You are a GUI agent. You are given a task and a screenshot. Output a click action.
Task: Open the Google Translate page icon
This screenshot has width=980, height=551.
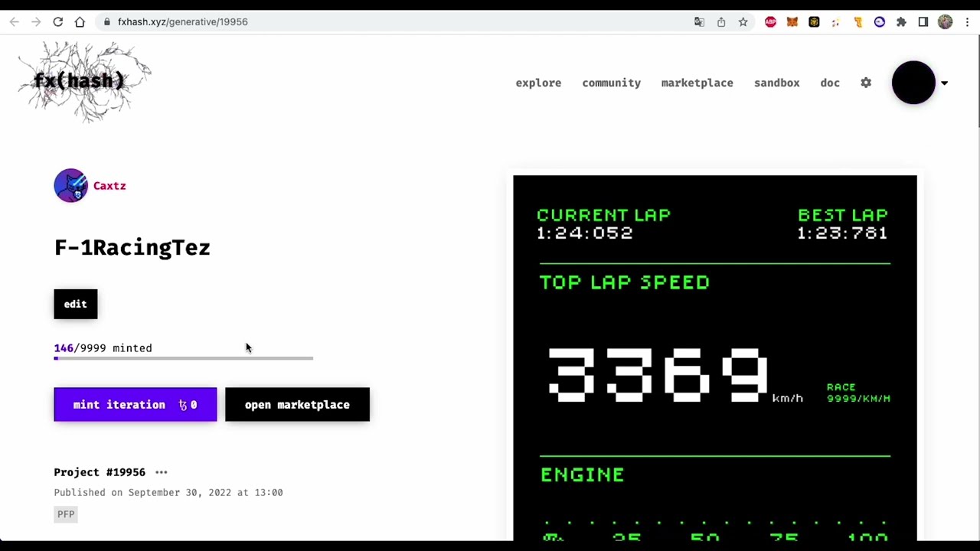699,22
